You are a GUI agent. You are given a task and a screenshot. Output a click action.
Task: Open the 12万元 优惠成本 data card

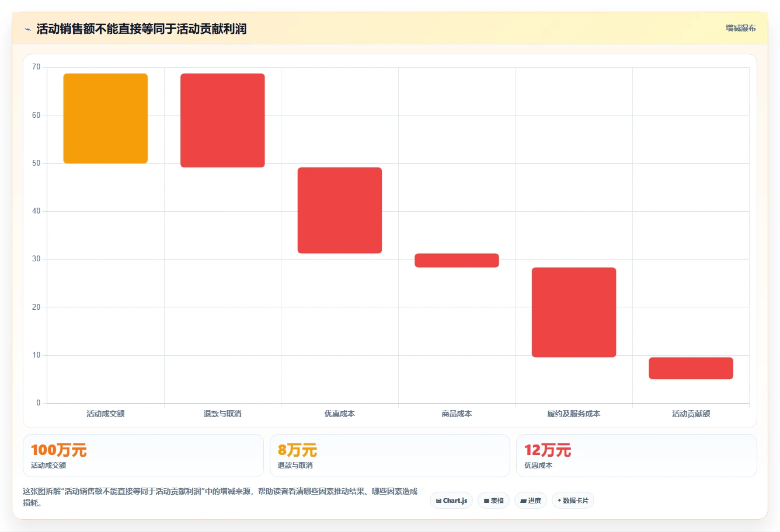[636, 456]
